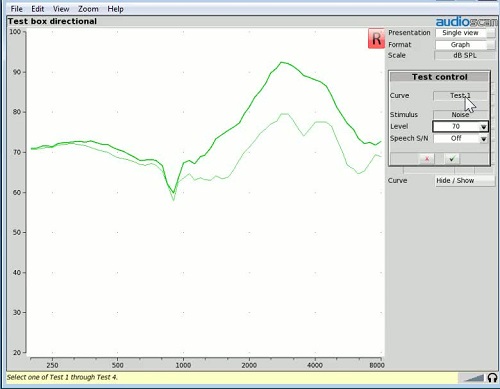Open the Format Graph dropdown
This screenshot has width=500, height=389.
(465, 45)
